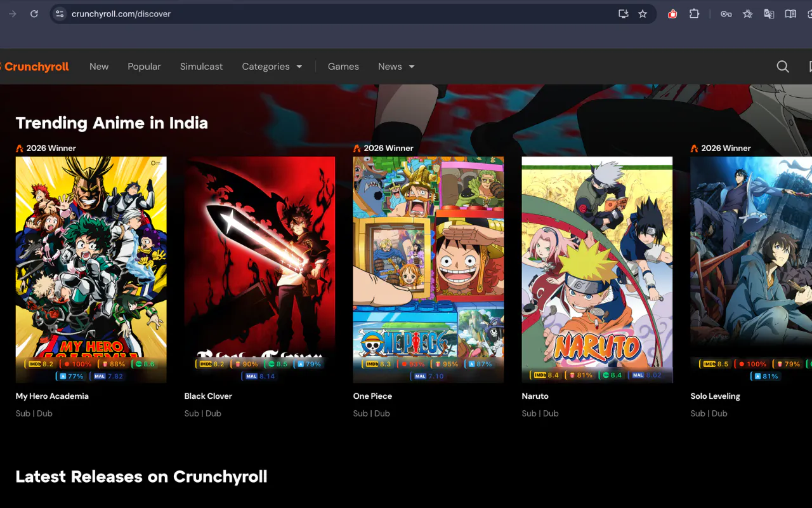812x508 pixels.
Task: Select the Black Clover poster
Action: pyautogui.click(x=260, y=270)
